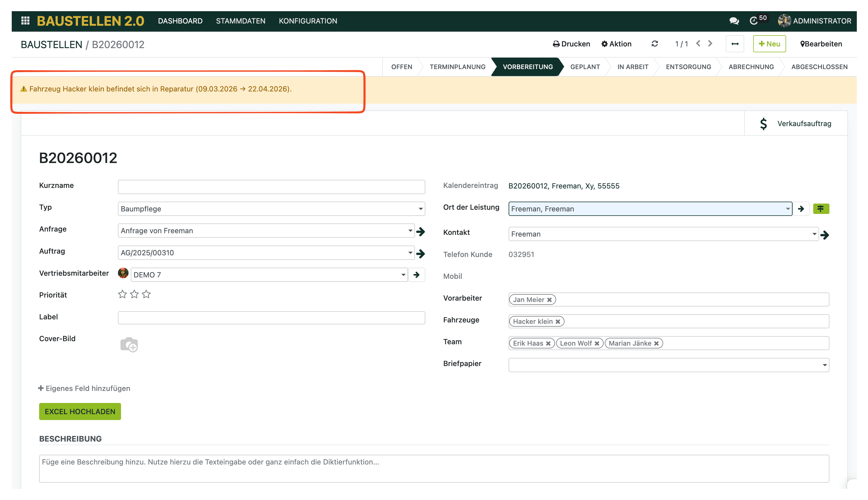Click the refresh record icon
Image resolution: width=868 pixels, height=500 pixels.
coord(654,44)
